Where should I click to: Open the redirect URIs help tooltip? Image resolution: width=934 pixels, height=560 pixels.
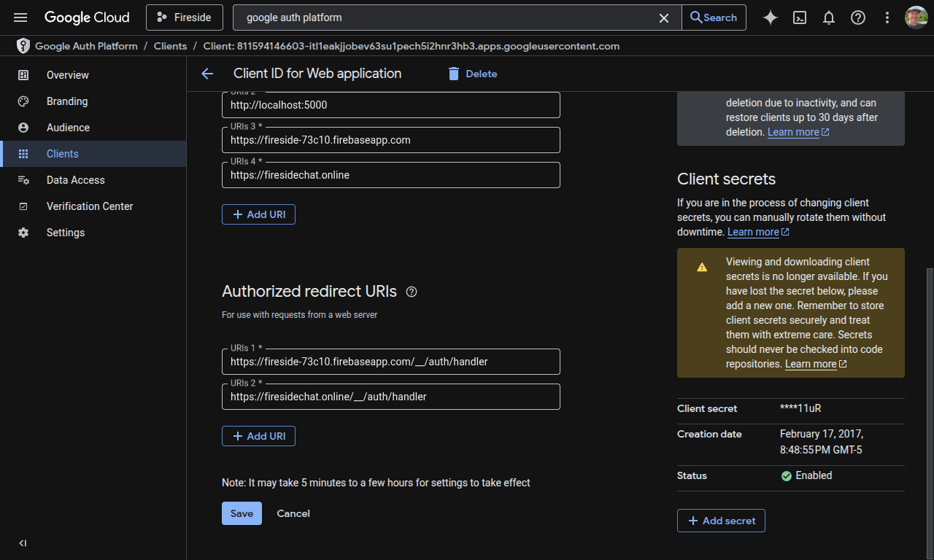(x=412, y=291)
